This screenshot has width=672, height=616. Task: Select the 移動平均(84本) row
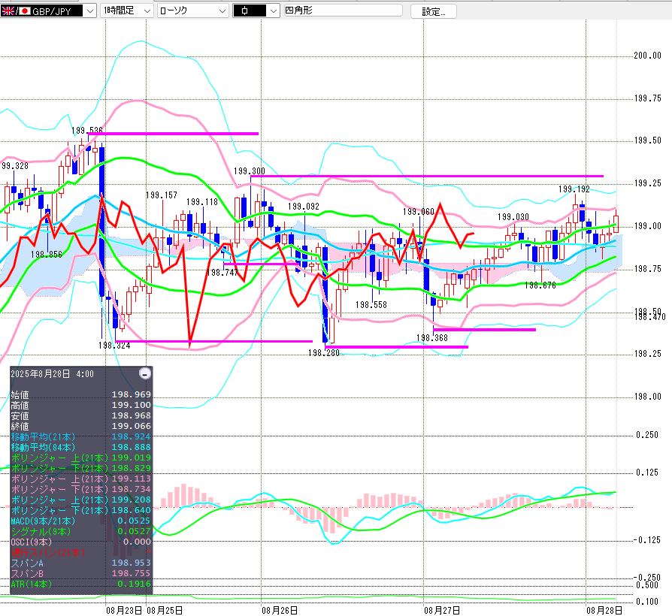tap(81, 447)
